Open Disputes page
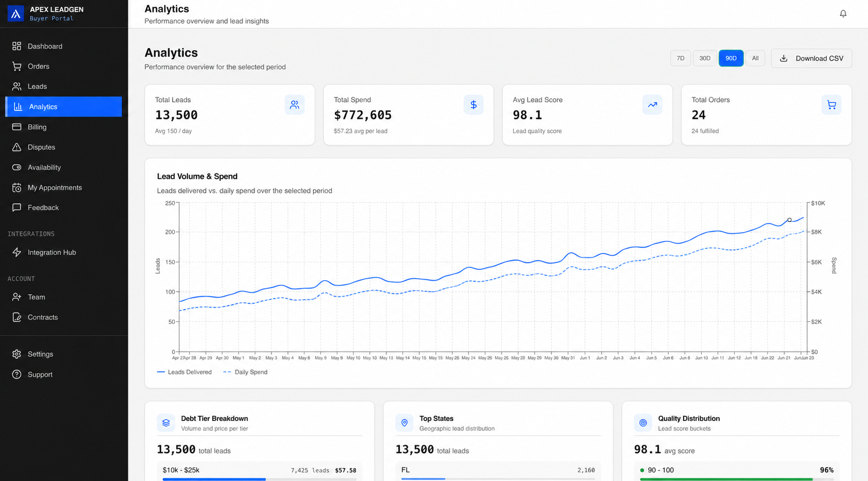Image resolution: width=868 pixels, height=481 pixels. click(x=64, y=147)
